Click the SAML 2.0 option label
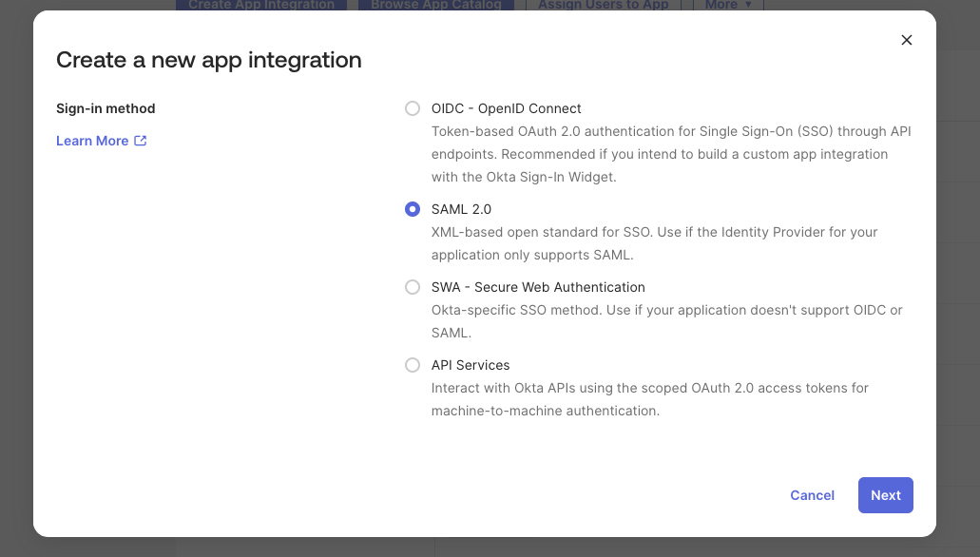The image size is (980, 557). [x=461, y=209]
